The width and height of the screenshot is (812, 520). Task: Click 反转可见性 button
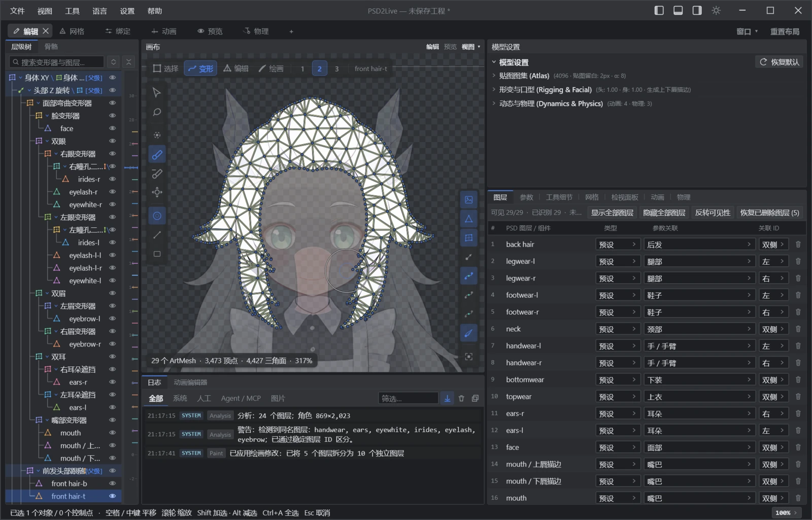point(713,213)
